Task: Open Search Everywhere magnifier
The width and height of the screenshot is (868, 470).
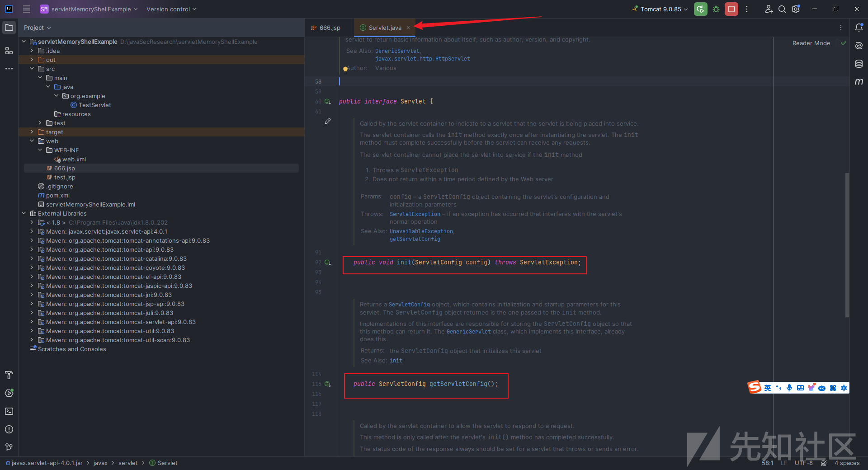Action: (x=782, y=9)
